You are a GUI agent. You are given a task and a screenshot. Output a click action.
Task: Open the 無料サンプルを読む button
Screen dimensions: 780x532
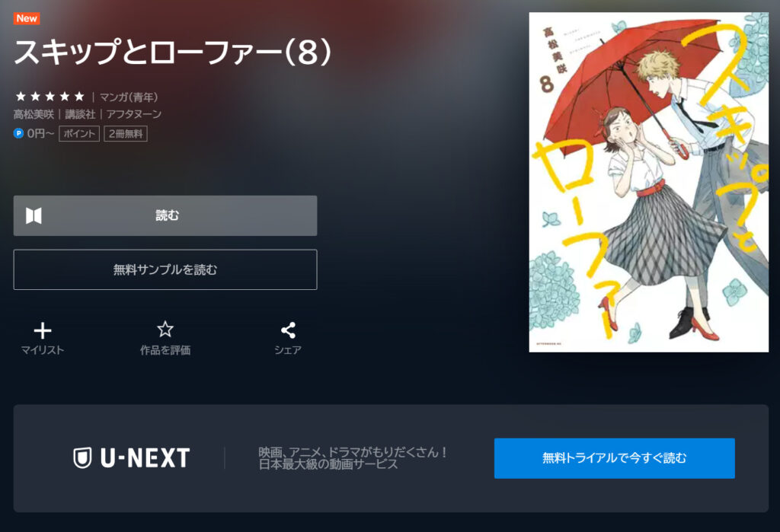[165, 269]
